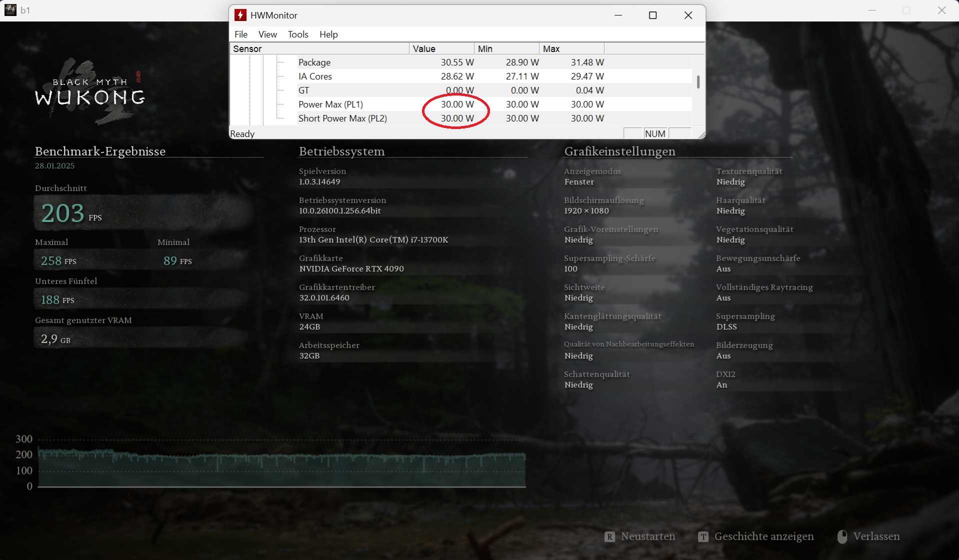The image size is (959, 560).
Task: Open the Help menu in HWMonitor
Action: 328,34
